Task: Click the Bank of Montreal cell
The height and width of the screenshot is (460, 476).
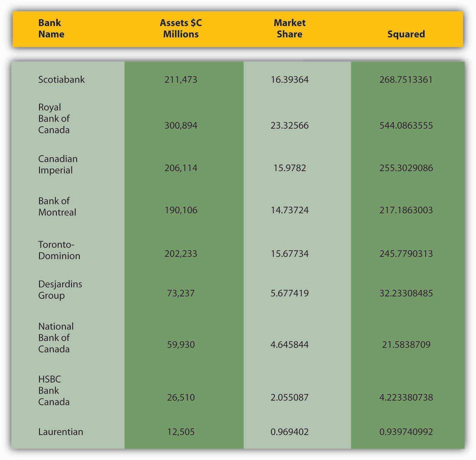Action: [x=57, y=207]
